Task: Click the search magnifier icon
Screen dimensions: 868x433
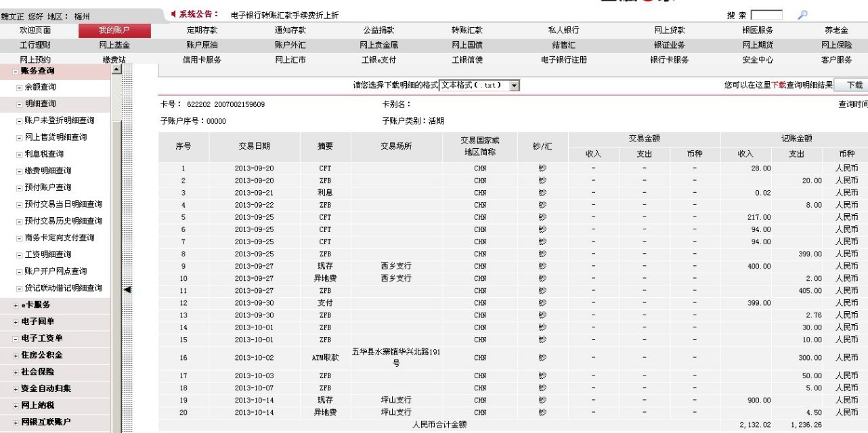Action: (x=803, y=14)
